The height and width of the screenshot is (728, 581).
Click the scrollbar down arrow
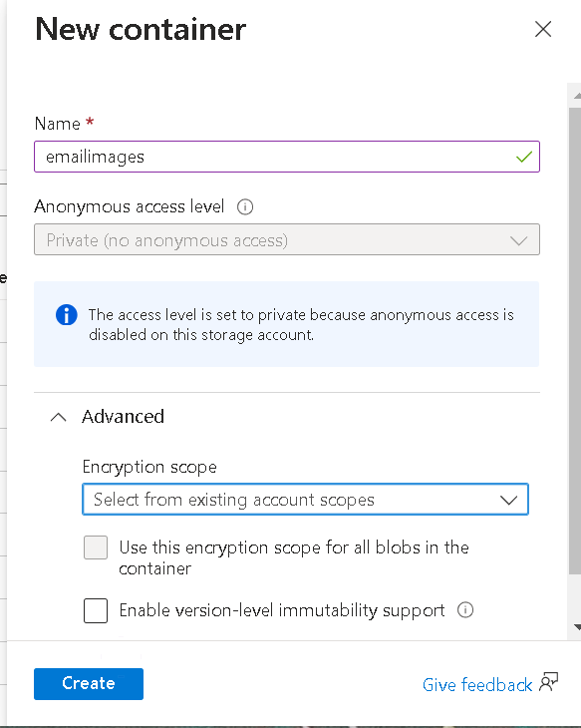click(x=577, y=627)
